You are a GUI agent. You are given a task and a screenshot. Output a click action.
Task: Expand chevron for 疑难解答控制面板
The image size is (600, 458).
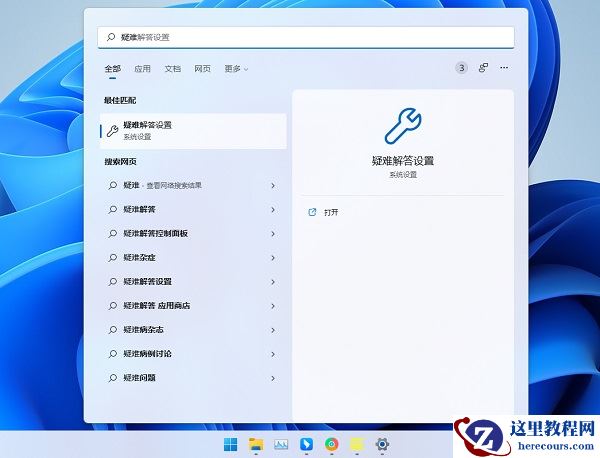coord(273,234)
